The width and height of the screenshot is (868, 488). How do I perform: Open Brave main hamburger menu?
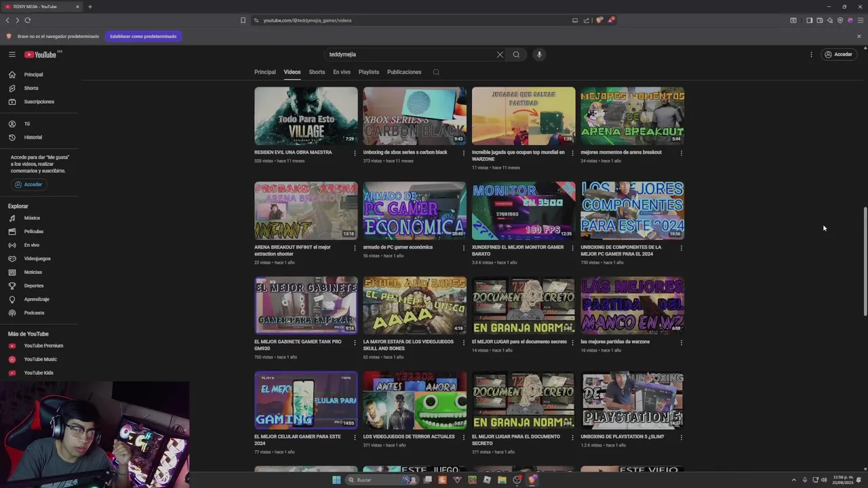click(861, 20)
